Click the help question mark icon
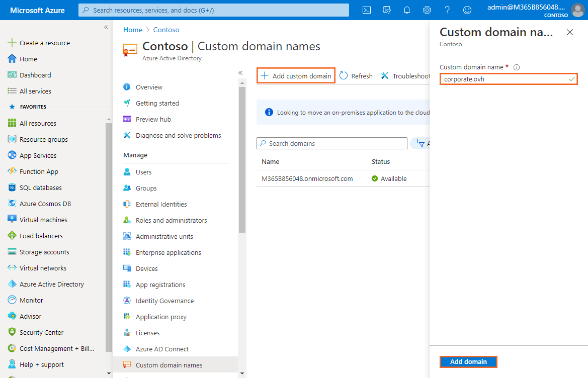This screenshot has height=378, width=588. 447,10
